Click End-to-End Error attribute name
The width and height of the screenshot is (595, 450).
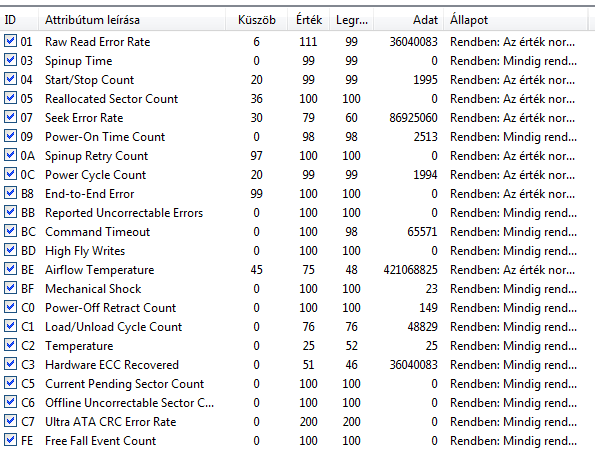click(x=90, y=194)
